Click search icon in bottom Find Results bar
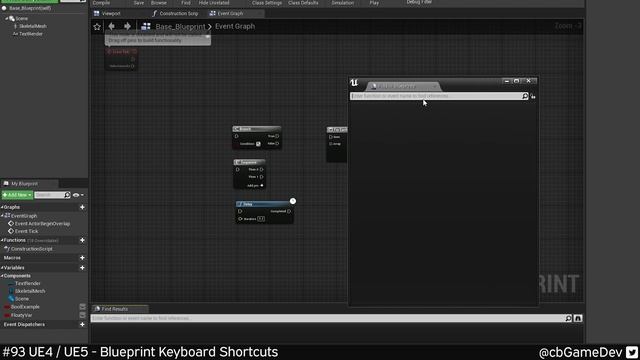 pos(568,318)
